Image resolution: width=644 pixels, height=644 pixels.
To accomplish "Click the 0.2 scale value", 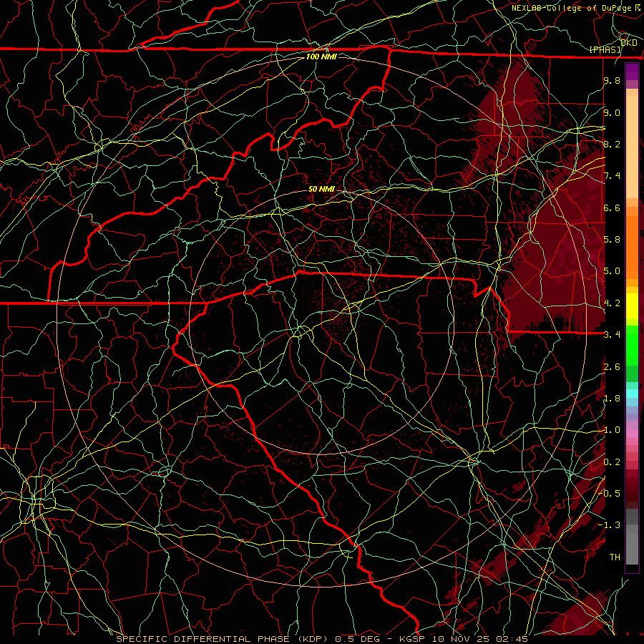I will coord(612,462).
